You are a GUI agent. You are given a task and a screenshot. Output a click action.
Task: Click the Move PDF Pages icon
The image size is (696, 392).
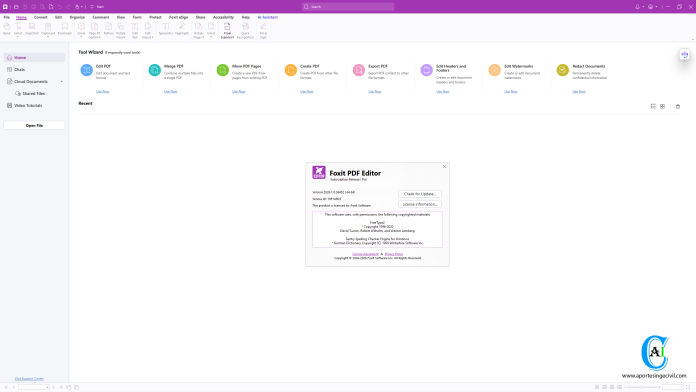click(222, 70)
